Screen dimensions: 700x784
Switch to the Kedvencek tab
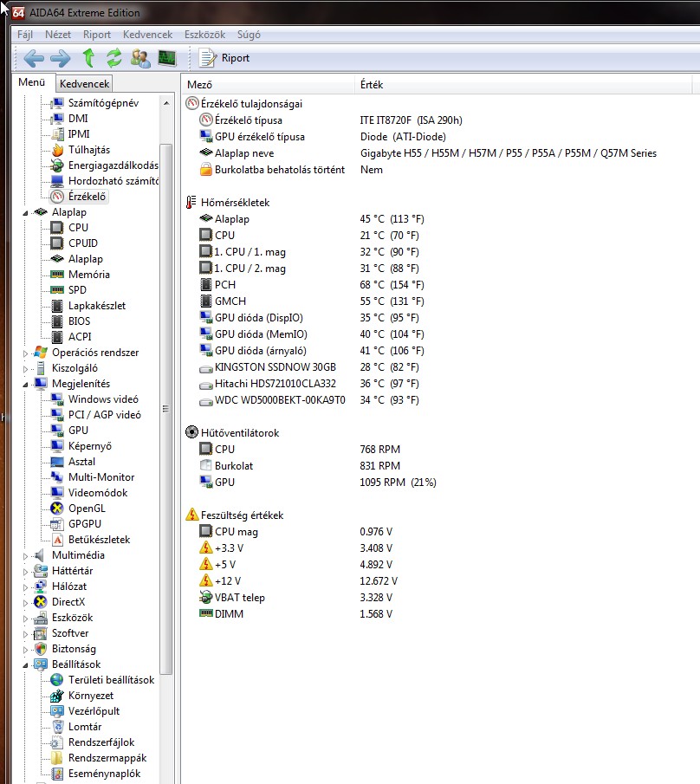tap(84, 83)
